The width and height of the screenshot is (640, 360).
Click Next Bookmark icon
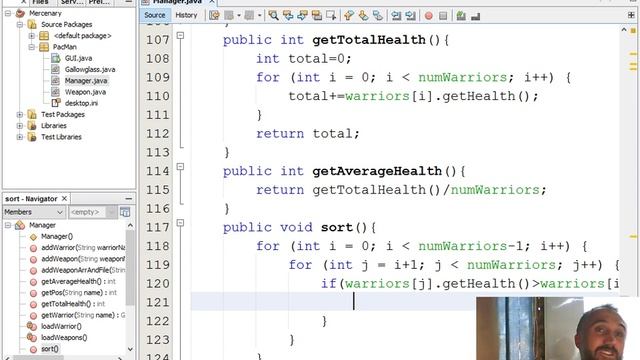(x=363, y=16)
